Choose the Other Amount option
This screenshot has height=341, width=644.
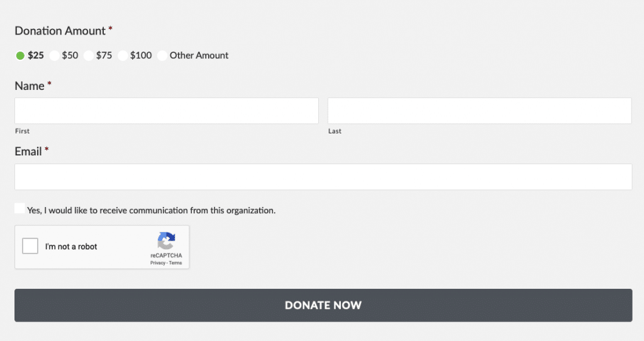point(162,55)
